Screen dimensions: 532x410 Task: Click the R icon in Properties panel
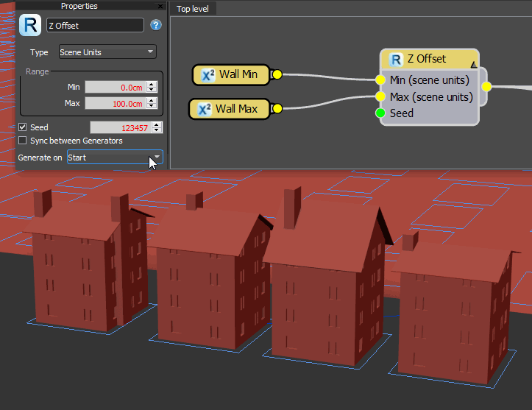(32, 25)
